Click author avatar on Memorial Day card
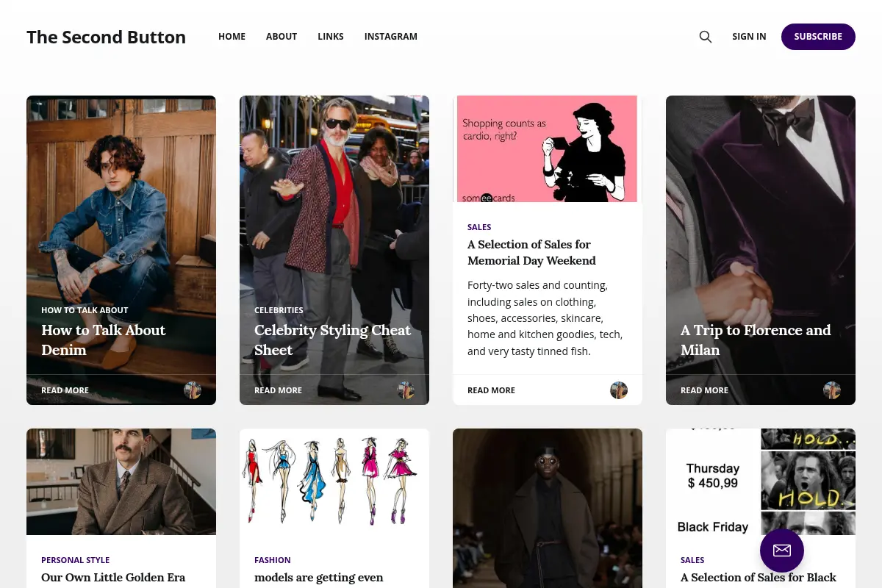Screen dimensions: 882x588 pos(619,390)
